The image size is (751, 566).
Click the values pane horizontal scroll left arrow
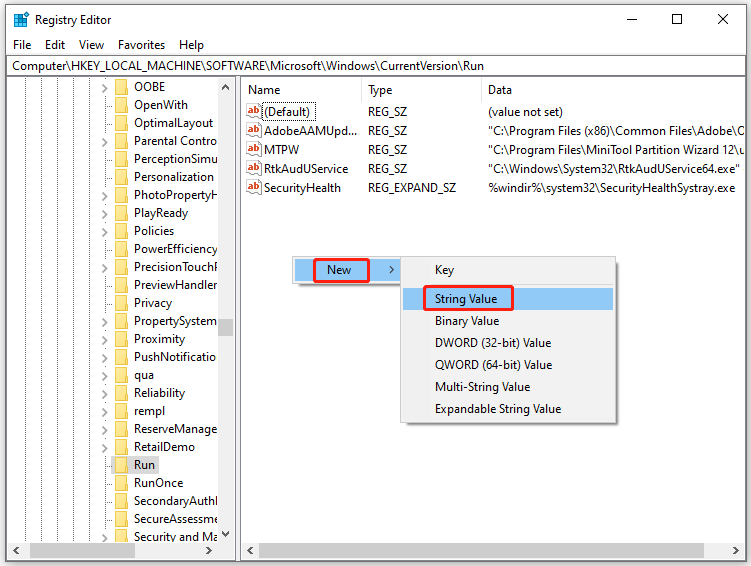pos(250,550)
